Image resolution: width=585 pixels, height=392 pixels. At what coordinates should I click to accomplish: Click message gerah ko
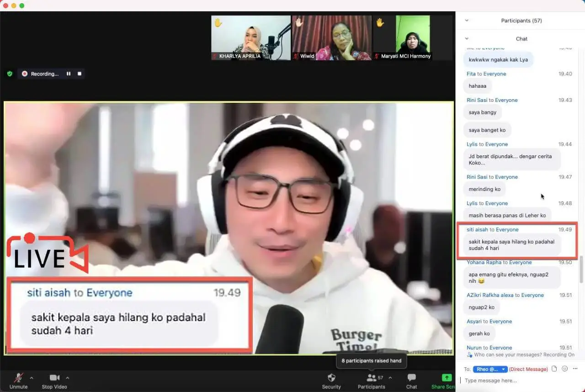[479, 334]
